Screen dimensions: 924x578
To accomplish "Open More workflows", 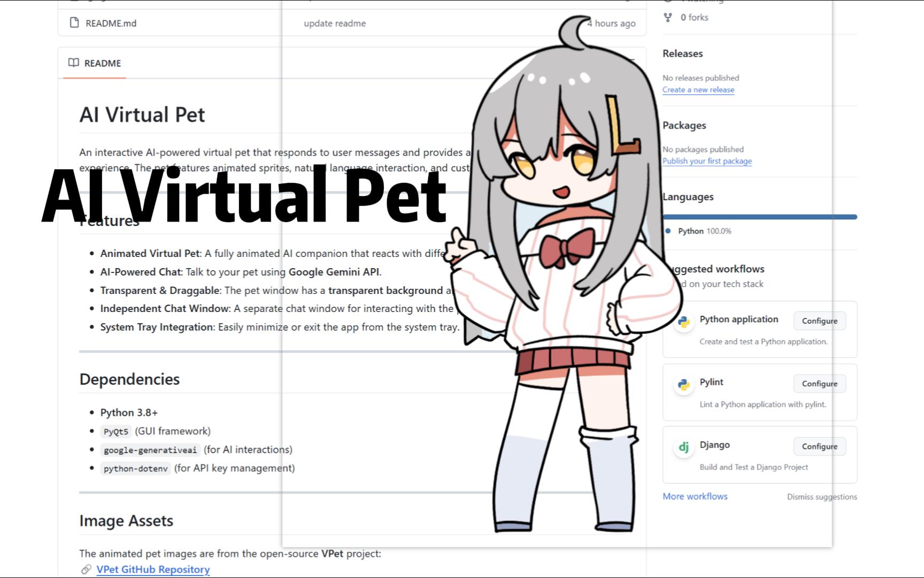I will (695, 496).
